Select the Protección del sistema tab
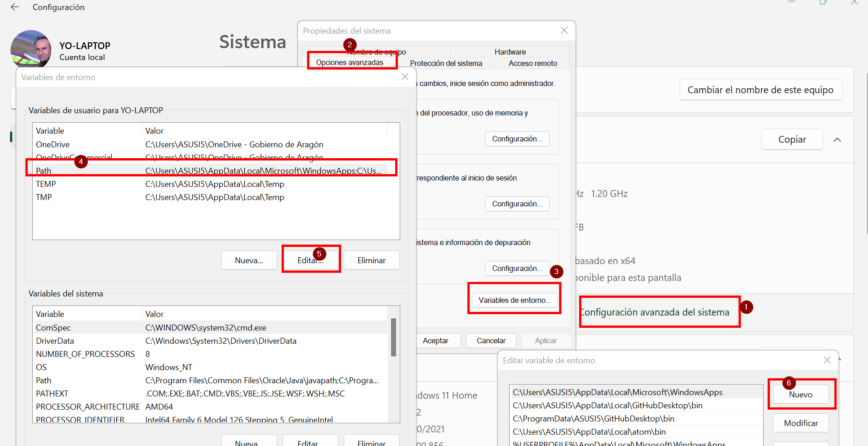 446,63
